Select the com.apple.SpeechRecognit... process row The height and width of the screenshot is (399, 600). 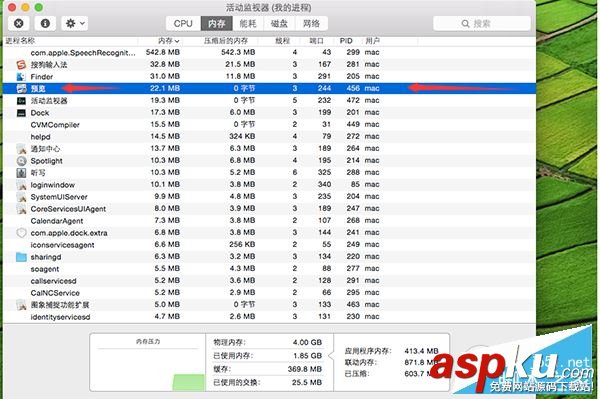click(x=269, y=52)
